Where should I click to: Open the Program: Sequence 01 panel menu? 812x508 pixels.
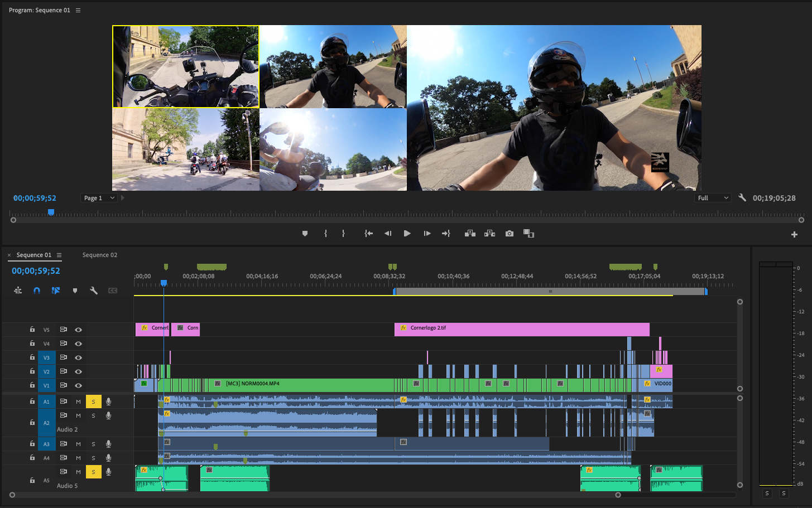(78, 11)
